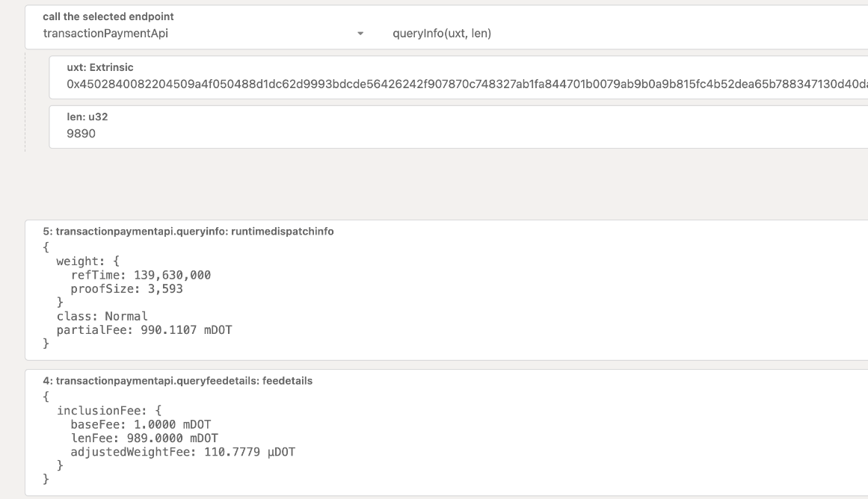The width and height of the screenshot is (868, 499).
Task: Click the adjustedWeightFee 110.7779 µDOT line
Action: click(182, 452)
